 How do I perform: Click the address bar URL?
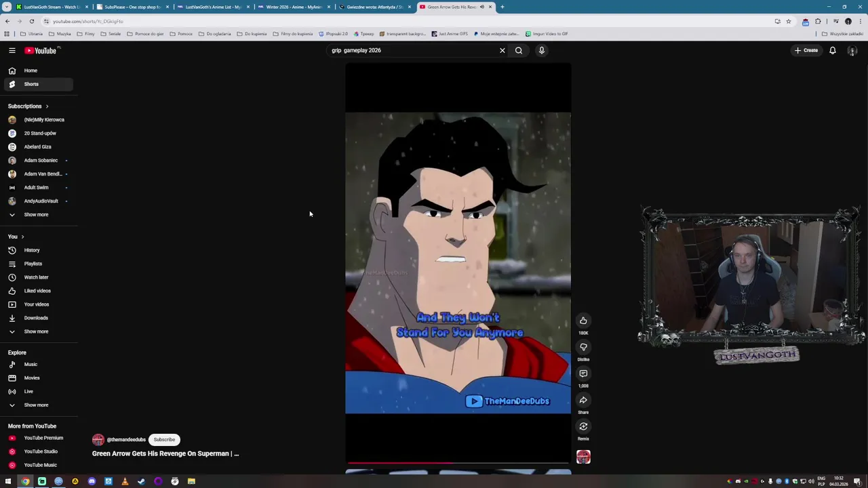point(87,21)
